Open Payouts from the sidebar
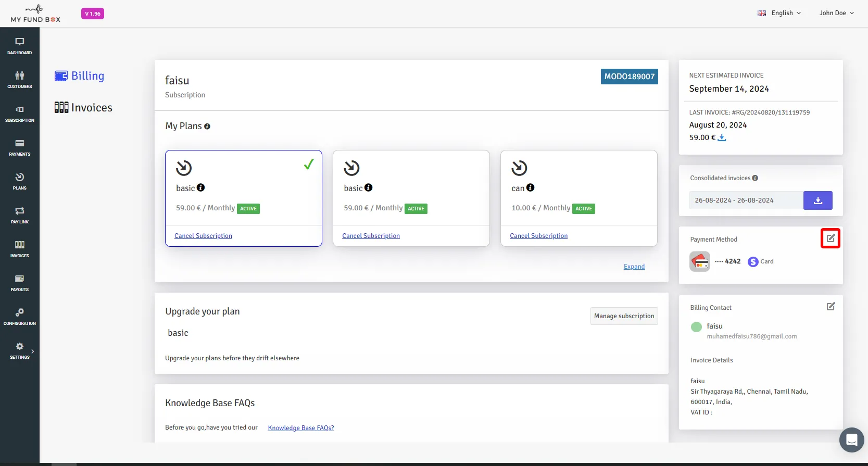The image size is (868, 466). (x=20, y=283)
